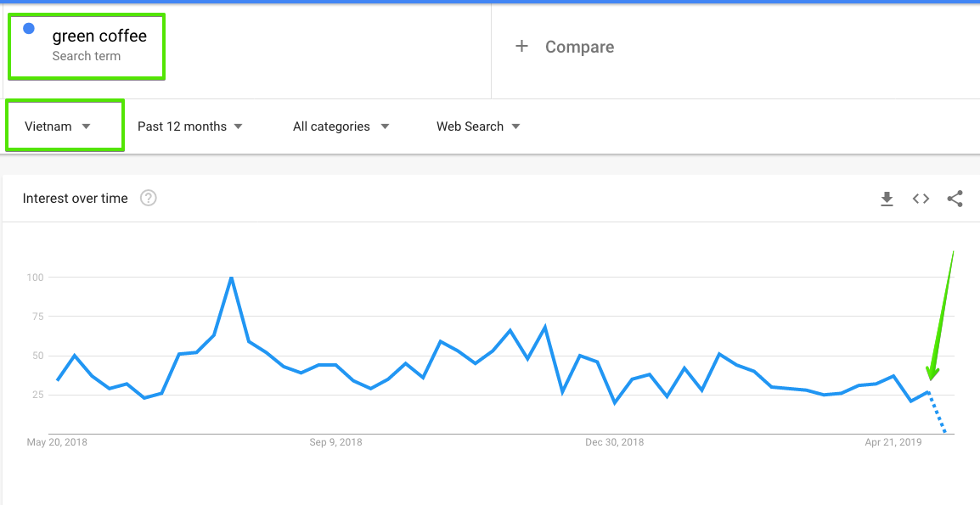Click the dotted forecast line segment
Viewport: 980px width, 505px height.
point(938,414)
